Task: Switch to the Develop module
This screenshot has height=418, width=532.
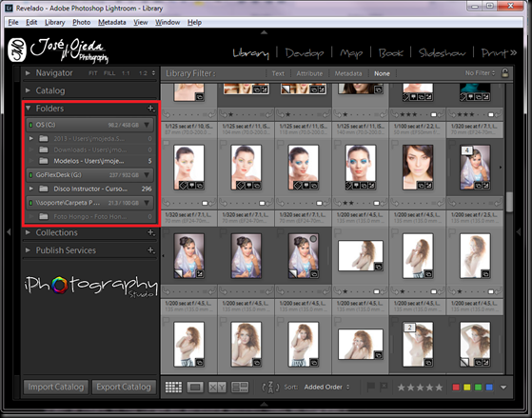Action: (x=305, y=53)
